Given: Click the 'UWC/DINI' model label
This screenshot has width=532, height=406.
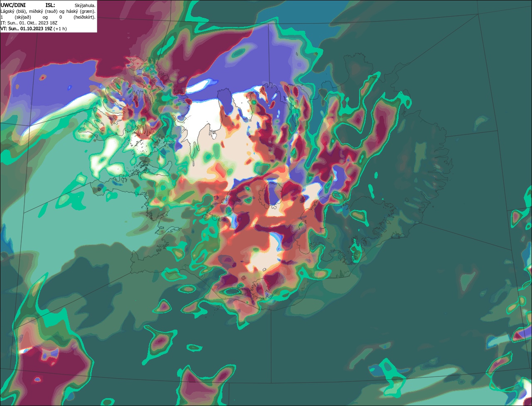Looking at the screenshot, I should (13, 5).
